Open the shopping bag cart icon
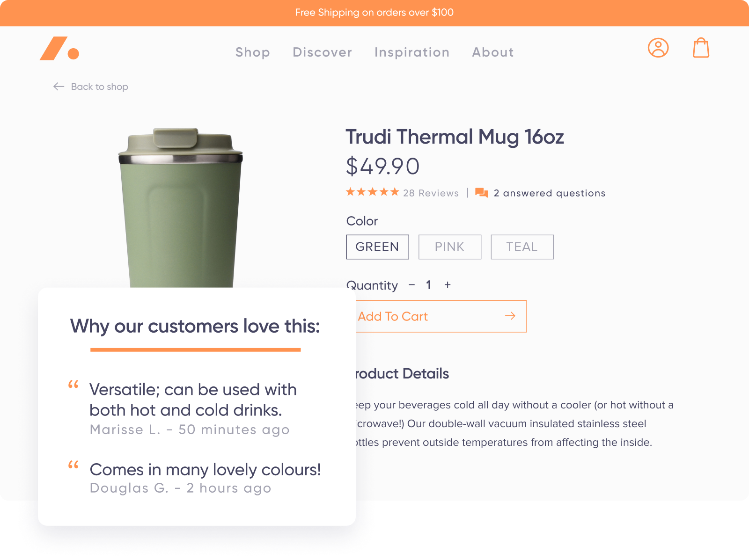 pos(701,48)
